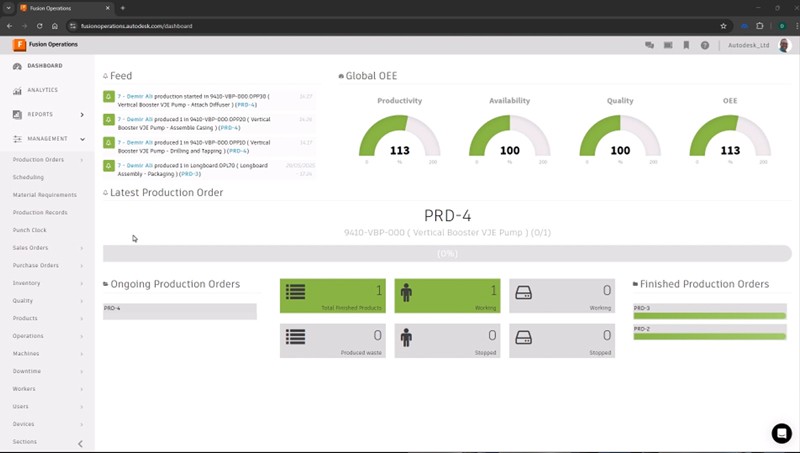The height and width of the screenshot is (453, 800).
Task: Collapse the Management section chevron
Action: point(82,139)
